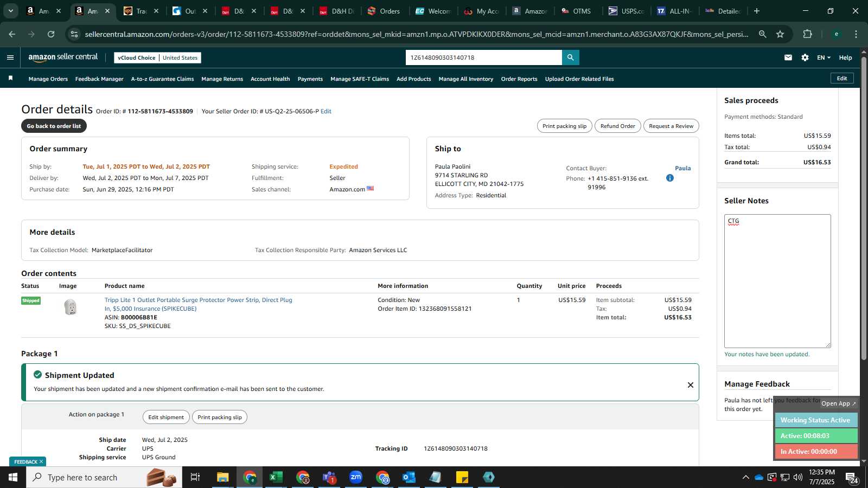
Task: Edit the Seller Order ID link
Action: click(326, 111)
